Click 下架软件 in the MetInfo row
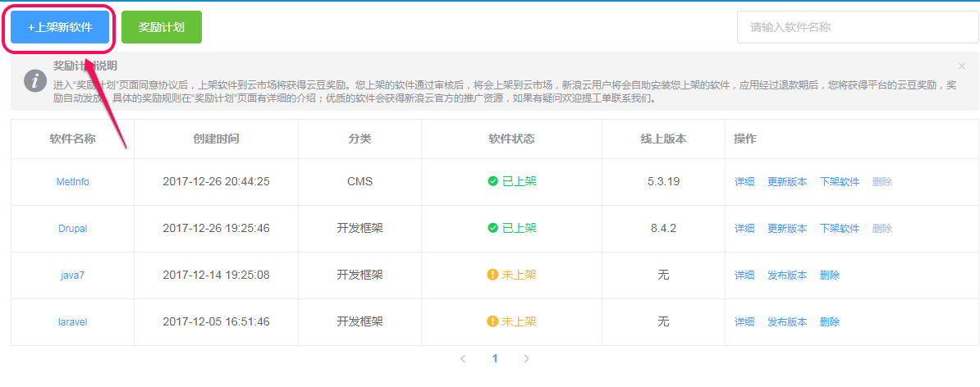Image resolution: width=980 pixels, height=387 pixels. pos(840,182)
